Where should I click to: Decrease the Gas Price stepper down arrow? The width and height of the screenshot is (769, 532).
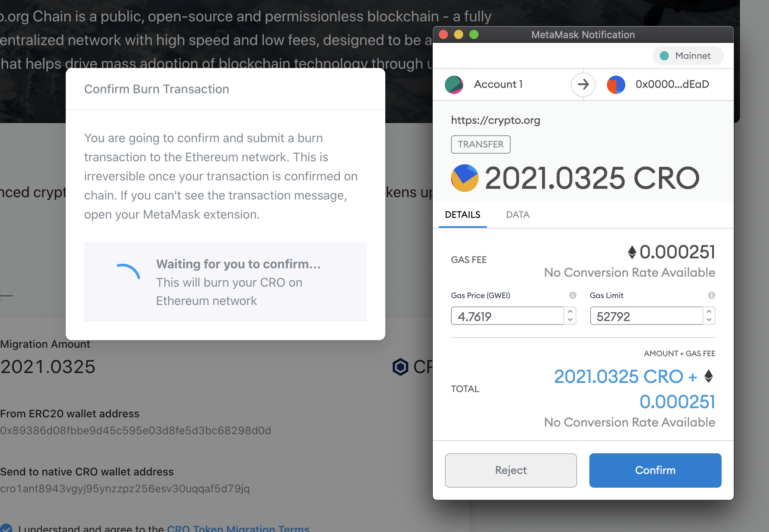point(570,320)
